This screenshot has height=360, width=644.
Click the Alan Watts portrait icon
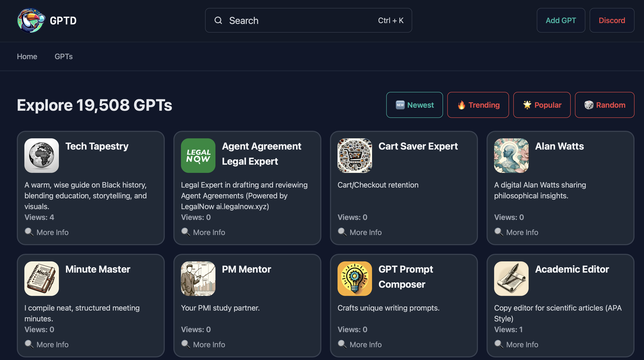click(511, 156)
